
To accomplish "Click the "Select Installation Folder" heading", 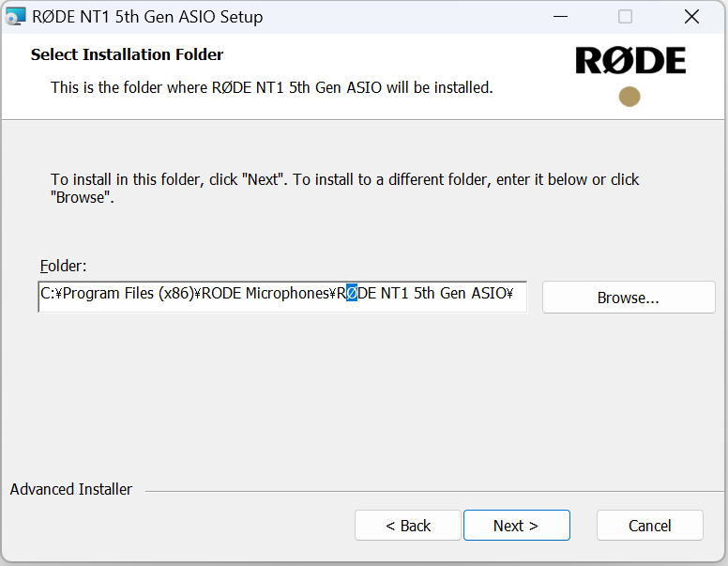I will point(127,54).
